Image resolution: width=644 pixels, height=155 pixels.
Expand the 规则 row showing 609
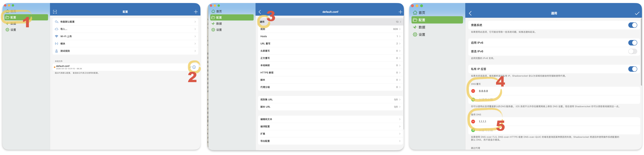[x=330, y=29]
